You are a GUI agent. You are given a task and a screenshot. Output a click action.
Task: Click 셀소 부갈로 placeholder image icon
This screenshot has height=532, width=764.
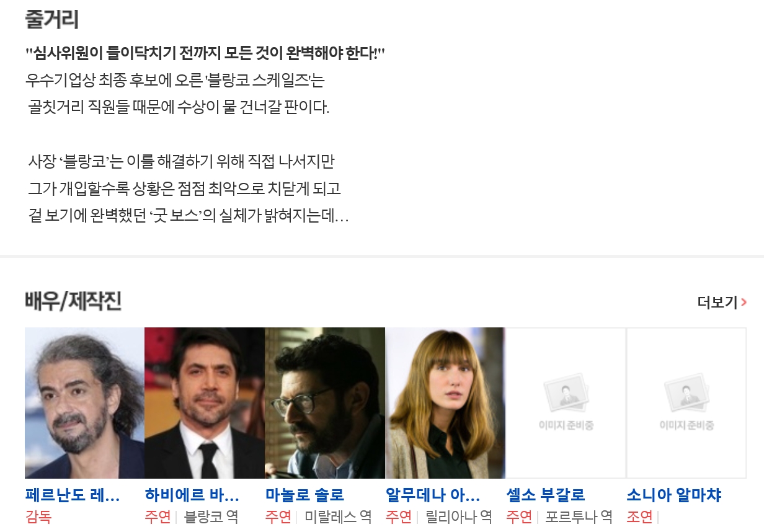[566, 403]
